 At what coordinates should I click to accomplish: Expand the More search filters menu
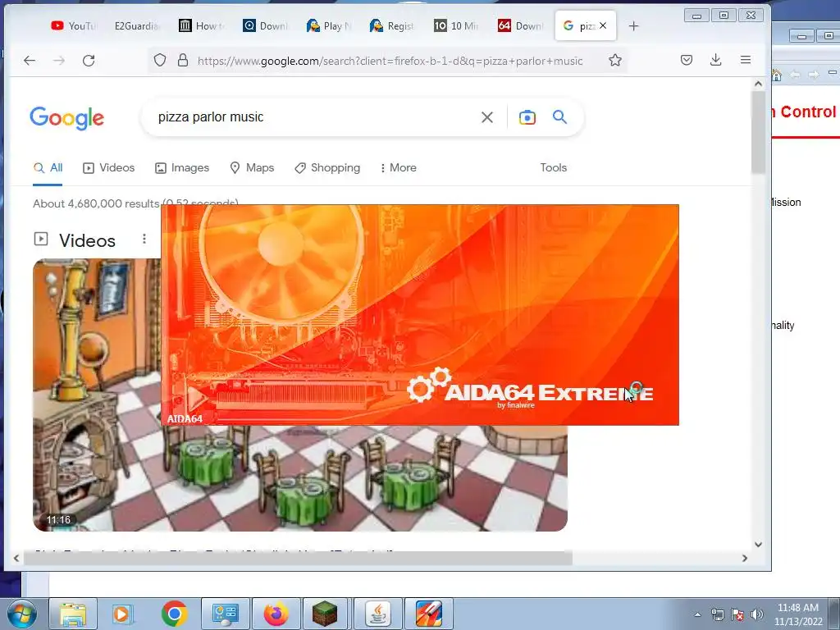coord(398,167)
